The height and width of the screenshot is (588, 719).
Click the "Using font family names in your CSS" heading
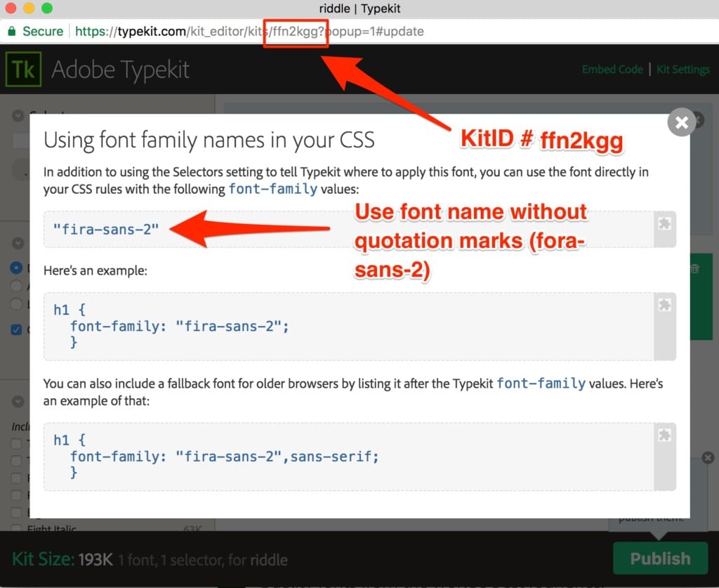(x=209, y=139)
